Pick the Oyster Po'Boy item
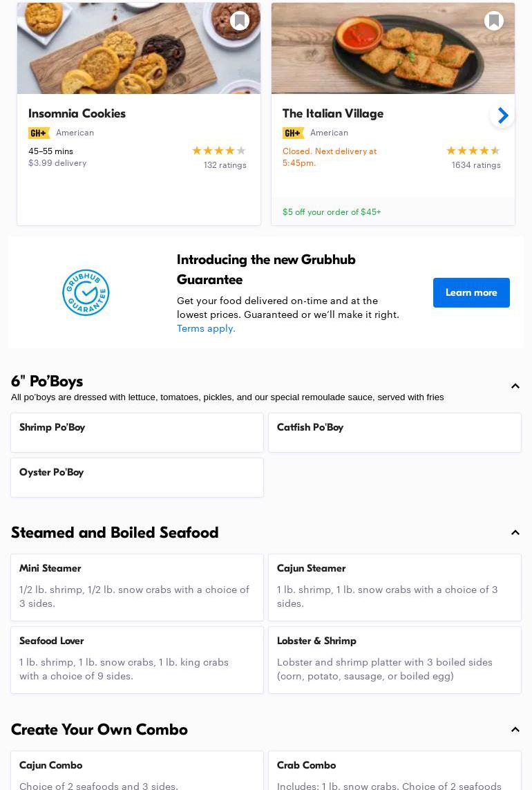Image resolution: width=532 pixels, height=790 pixels. coord(137,477)
